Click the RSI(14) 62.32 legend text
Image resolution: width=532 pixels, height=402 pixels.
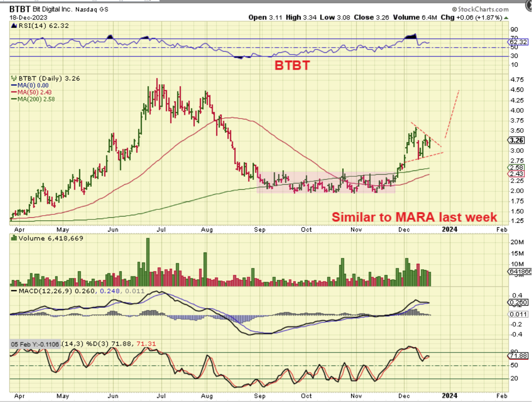[x=43, y=26]
